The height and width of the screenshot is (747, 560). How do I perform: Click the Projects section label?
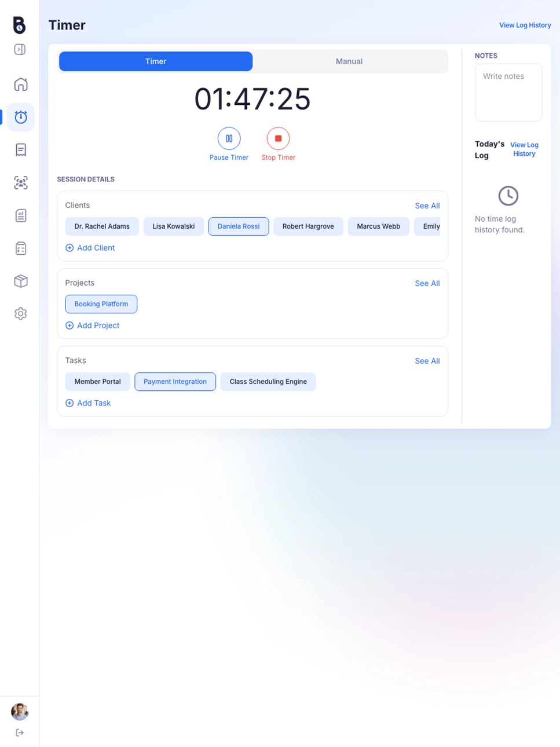[x=80, y=283]
